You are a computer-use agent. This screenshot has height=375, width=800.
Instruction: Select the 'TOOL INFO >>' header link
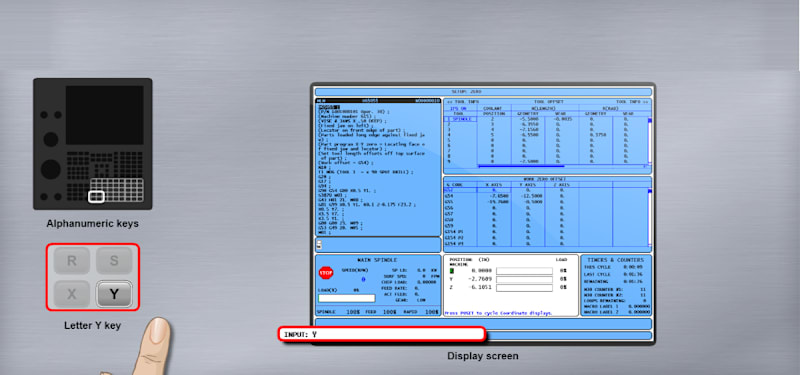(x=632, y=102)
